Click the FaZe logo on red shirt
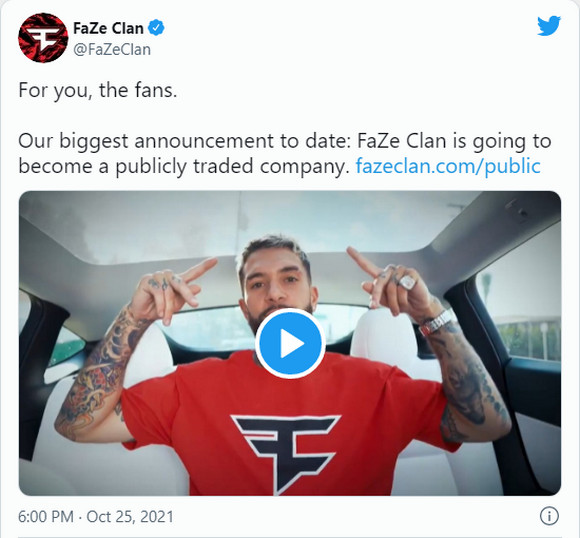The width and height of the screenshot is (580, 538). (x=285, y=453)
